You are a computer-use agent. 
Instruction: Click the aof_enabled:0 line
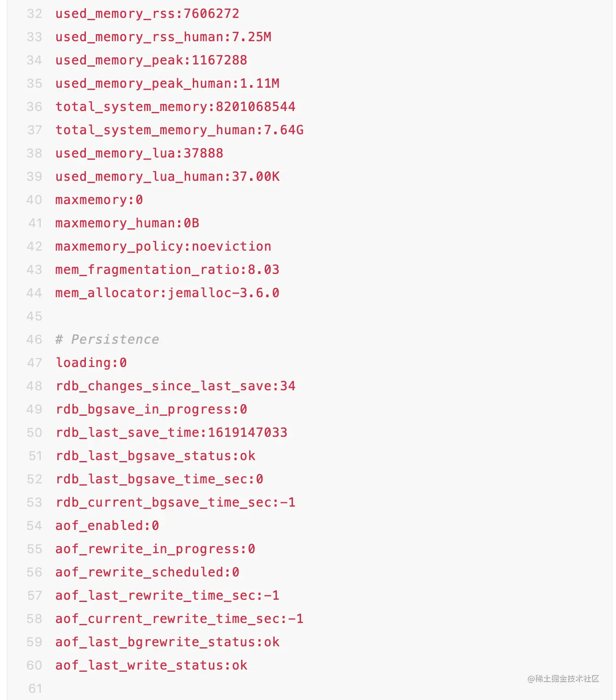pos(107,526)
